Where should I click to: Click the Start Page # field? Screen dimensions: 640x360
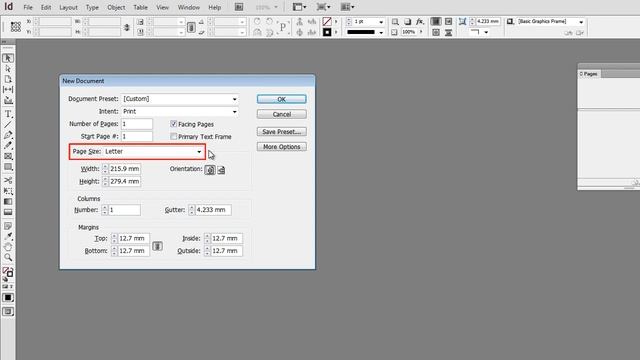(x=137, y=136)
